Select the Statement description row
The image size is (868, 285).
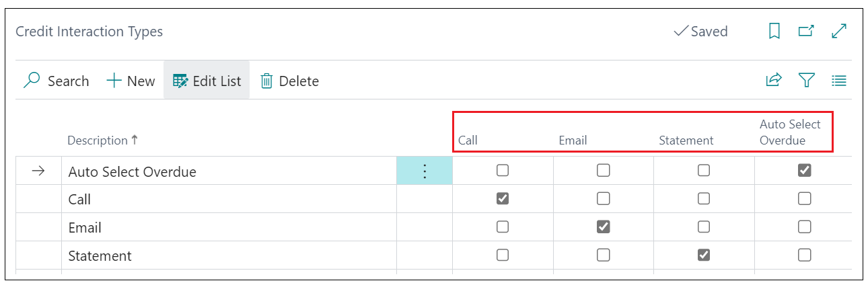(x=100, y=255)
